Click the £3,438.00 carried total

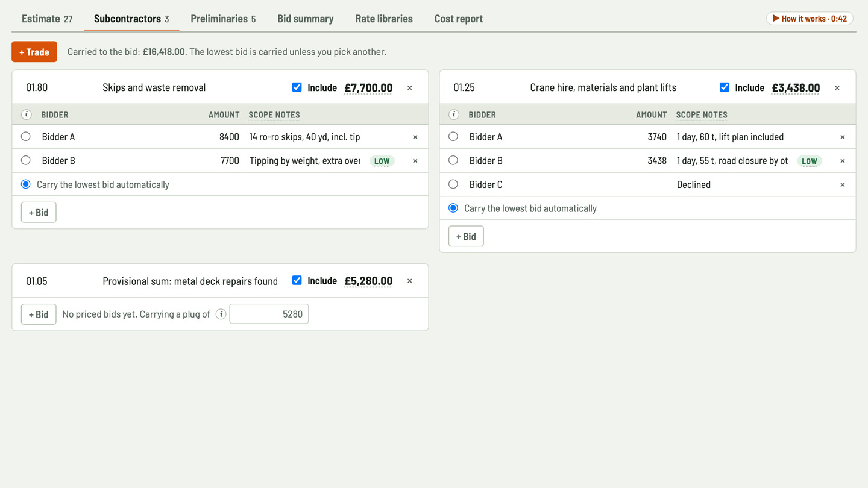[x=796, y=88]
